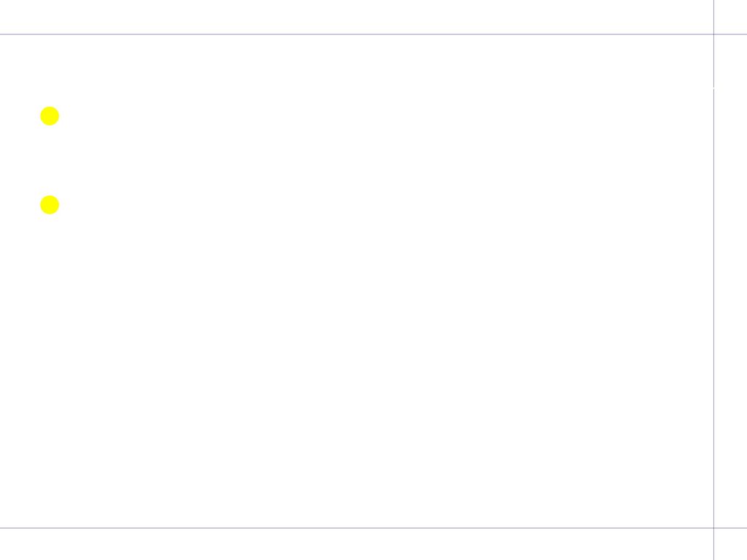
Task: Click empty text area beside lower yellow bullet
Action: (381, 205)
